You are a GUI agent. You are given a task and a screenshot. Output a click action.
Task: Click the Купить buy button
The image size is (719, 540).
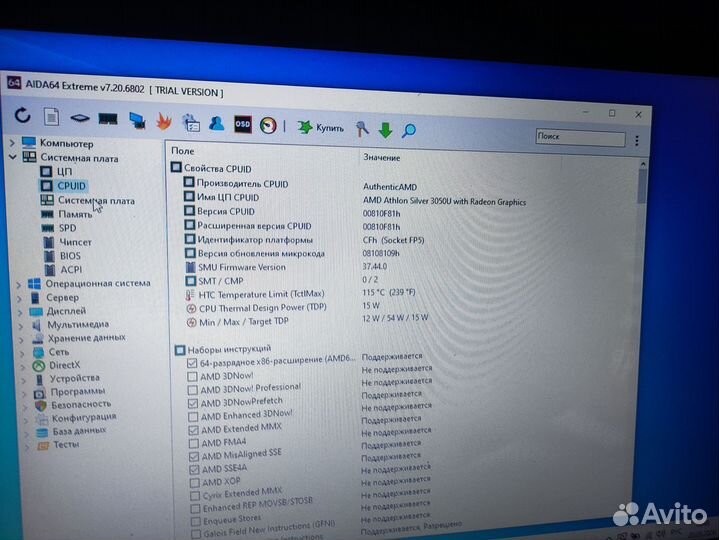pyautogui.click(x=321, y=127)
